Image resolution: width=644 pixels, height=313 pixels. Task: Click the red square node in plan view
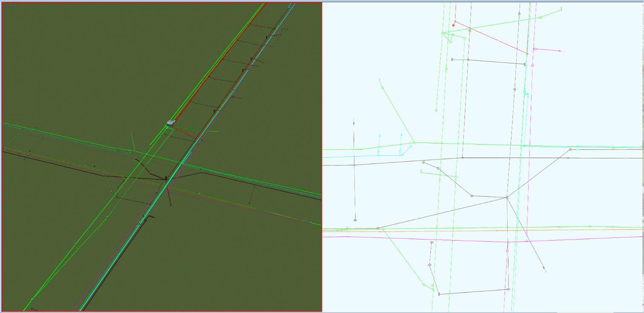point(453,26)
